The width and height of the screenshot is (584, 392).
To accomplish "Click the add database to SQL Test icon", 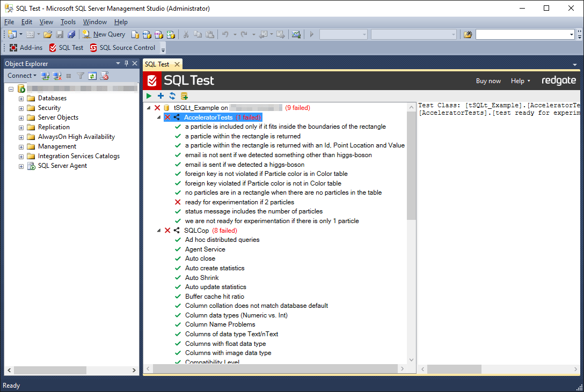I will click(x=184, y=96).
